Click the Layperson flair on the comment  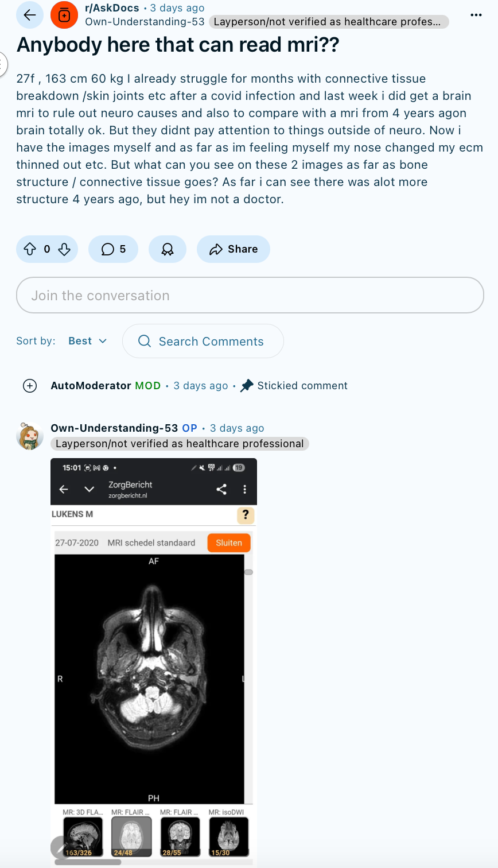pyautogui.click(x=180, y=444)
